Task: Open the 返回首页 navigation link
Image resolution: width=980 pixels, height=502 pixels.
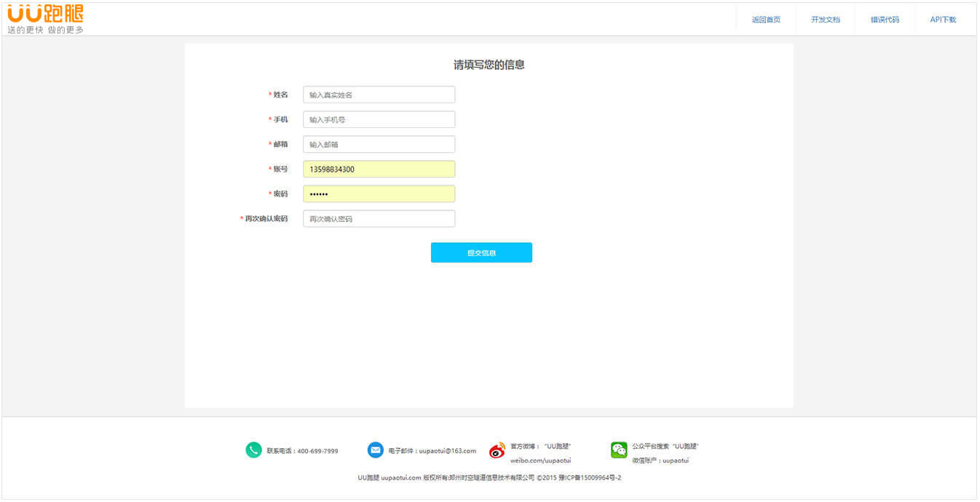Action: [766, 20]
